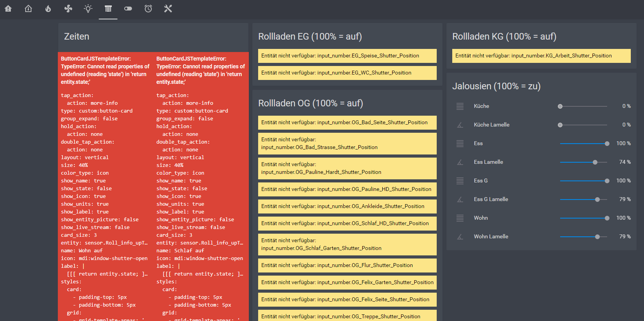
Task: Click the OG_Felix_Garten_Shutter_Position warning
Action: 347,283
